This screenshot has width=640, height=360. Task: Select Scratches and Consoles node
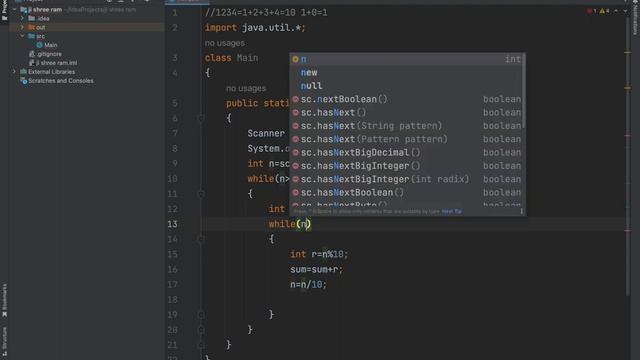(x=60, y=81)
